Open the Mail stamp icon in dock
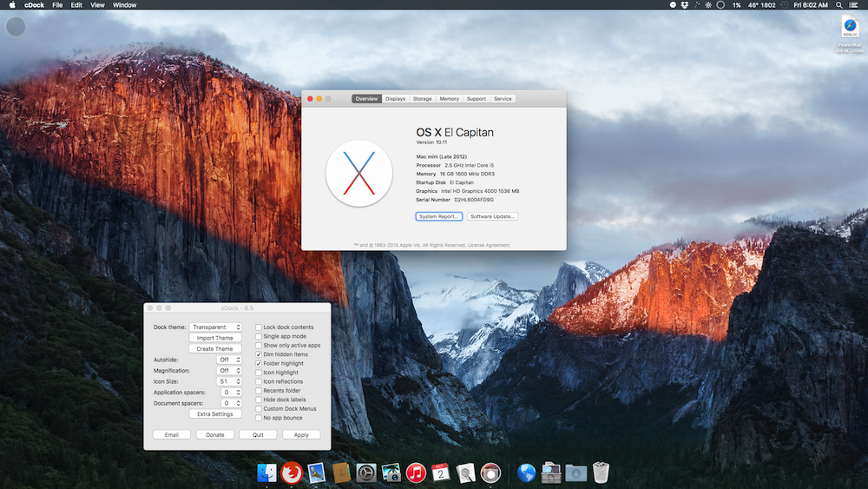 [316, 473]
